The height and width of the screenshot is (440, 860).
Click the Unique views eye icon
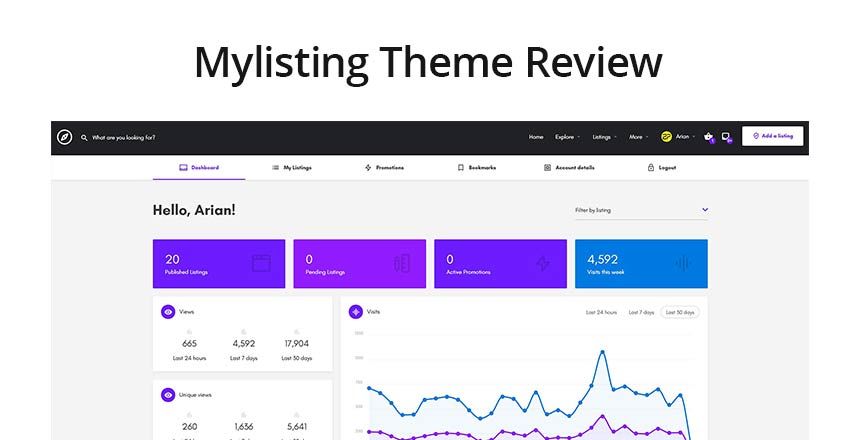click(168, 395)
